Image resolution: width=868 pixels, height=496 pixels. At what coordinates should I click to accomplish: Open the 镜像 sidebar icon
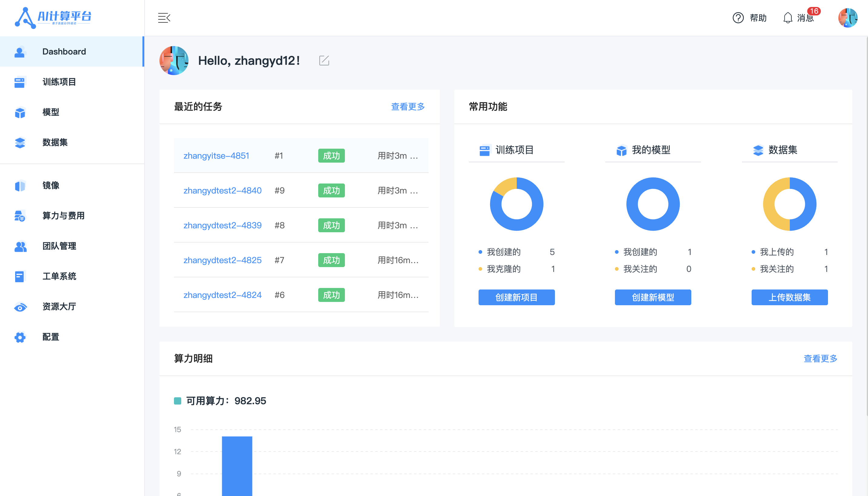[20, 186]
